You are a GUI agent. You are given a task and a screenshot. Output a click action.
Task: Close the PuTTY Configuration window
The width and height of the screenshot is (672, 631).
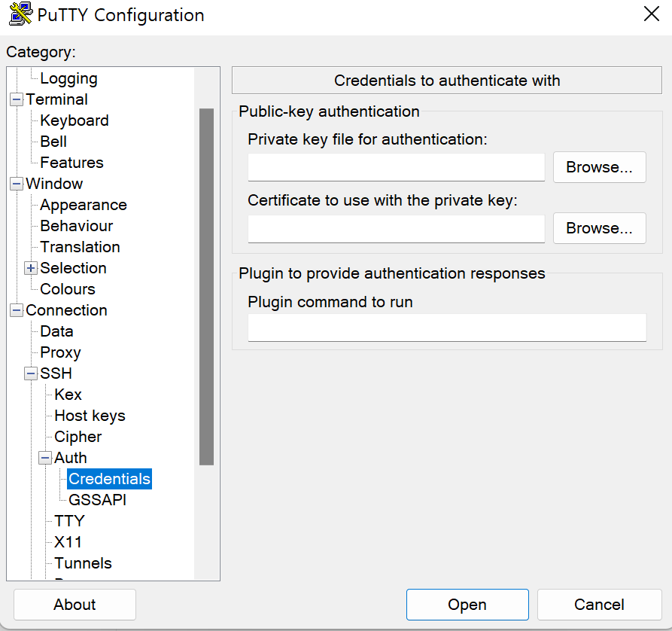(652, 14)
